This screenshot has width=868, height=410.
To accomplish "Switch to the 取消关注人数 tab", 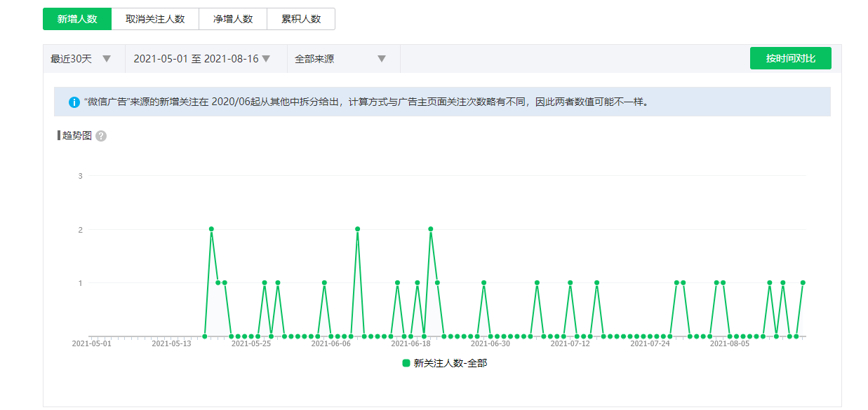I will (155, 19).
